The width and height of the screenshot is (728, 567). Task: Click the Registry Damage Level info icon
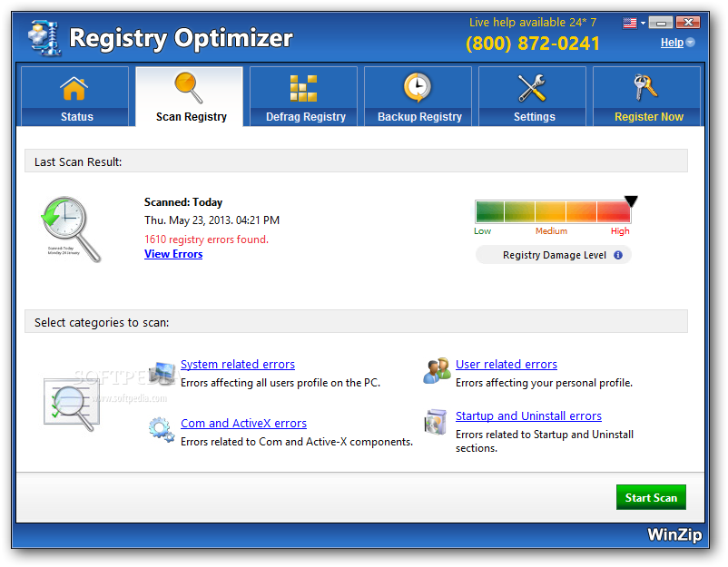(618, 255)
